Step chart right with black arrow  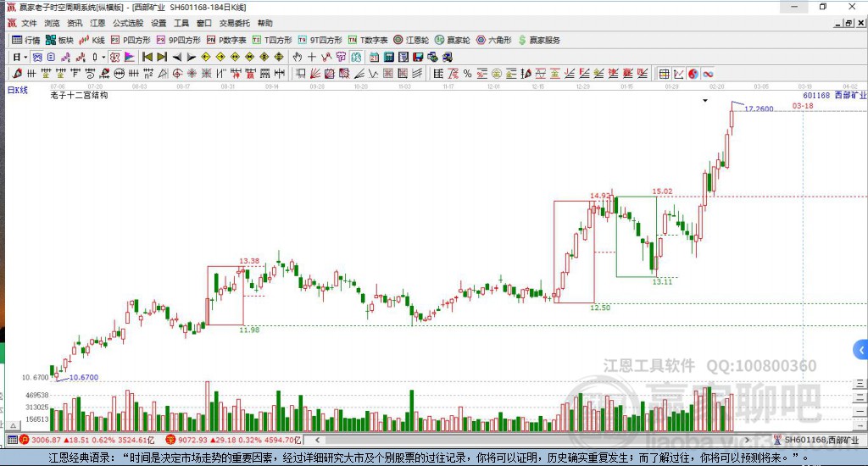(x=192, y=57)
